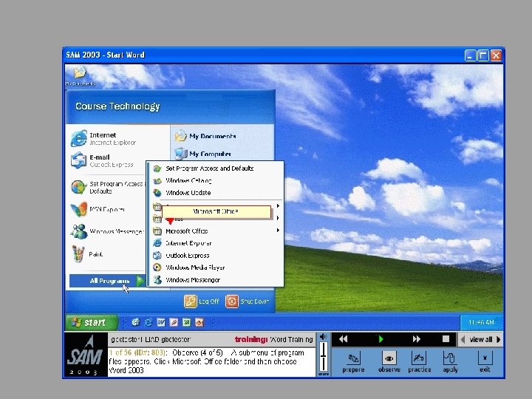Launch Internet Explorer from Quick Launch

[149, 322]
